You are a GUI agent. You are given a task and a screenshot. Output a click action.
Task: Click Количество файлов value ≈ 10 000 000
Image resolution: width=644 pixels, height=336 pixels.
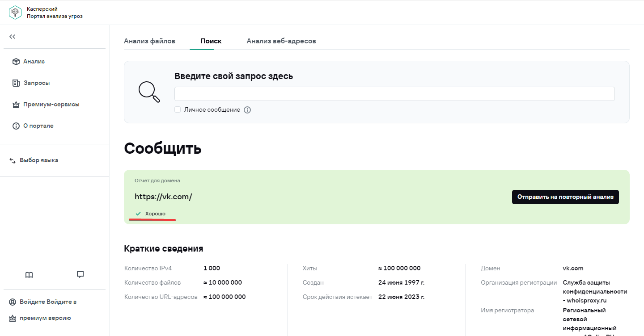[223, 282]
